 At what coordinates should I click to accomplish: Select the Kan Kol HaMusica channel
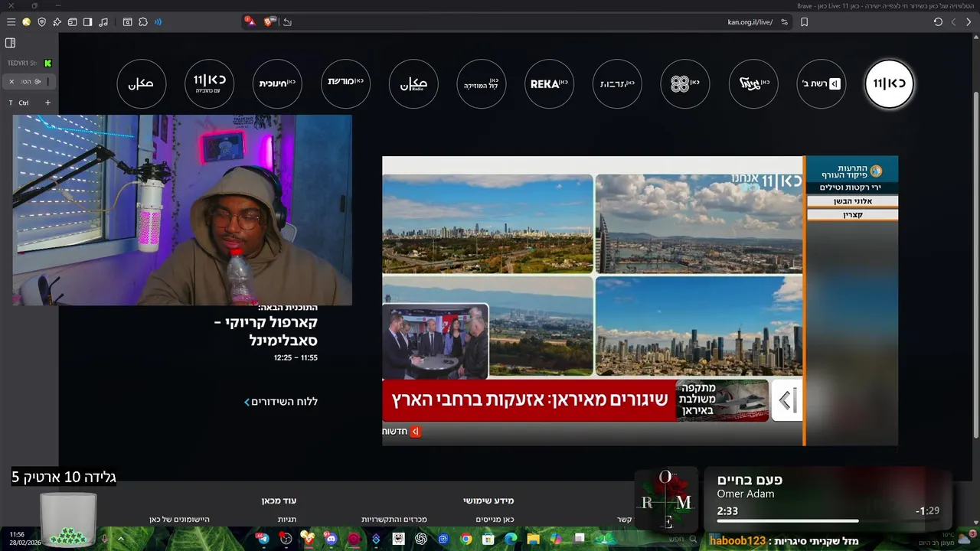(482, 83)
